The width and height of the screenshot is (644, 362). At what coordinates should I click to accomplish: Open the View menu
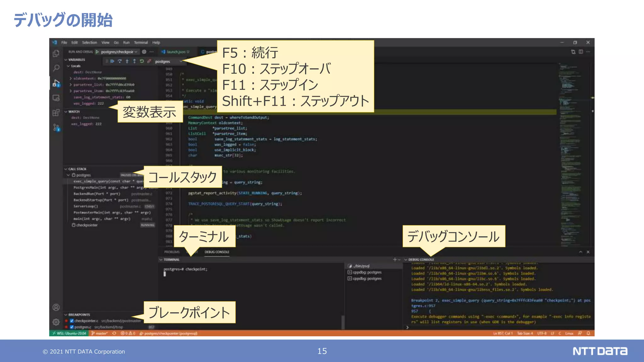click(x=105, y=42)
